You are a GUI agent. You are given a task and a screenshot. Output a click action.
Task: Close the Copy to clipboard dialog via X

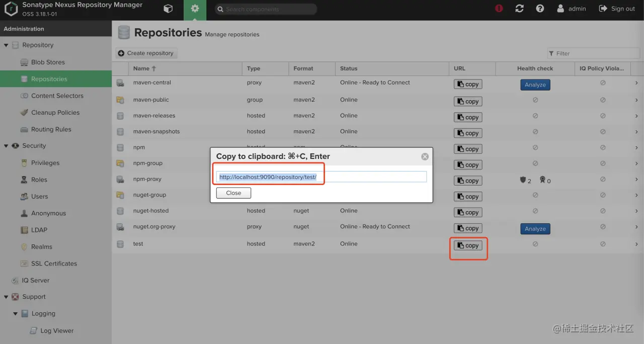click(425, 156)
